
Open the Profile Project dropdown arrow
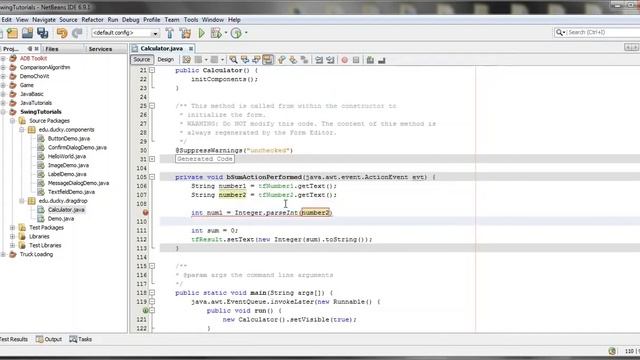246,33
